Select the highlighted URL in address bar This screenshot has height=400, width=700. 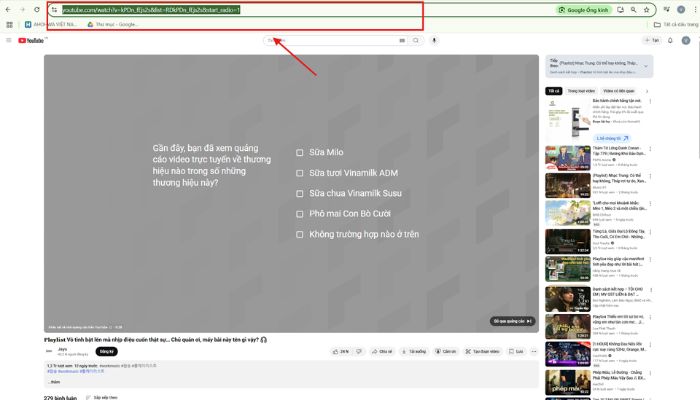click(151, 10)
